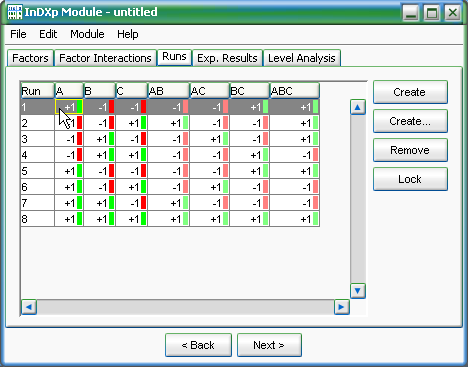Select run number 5 row label
This screenshot has height=367, width=468.
pos(37,171)
